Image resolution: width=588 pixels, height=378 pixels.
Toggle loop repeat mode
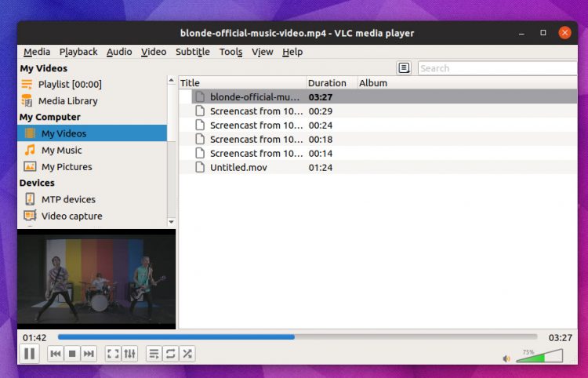171,354
